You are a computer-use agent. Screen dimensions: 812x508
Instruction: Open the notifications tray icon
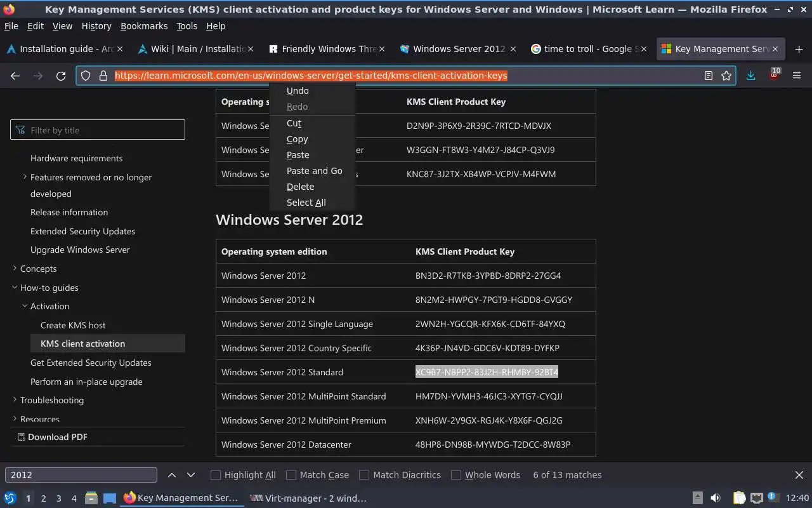point(772,497)
